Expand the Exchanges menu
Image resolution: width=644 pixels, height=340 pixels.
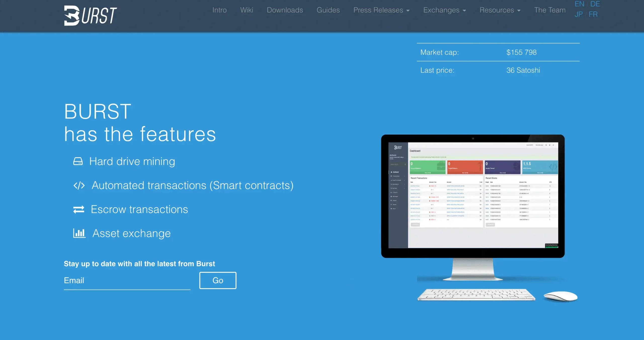[x=445, y=9]
